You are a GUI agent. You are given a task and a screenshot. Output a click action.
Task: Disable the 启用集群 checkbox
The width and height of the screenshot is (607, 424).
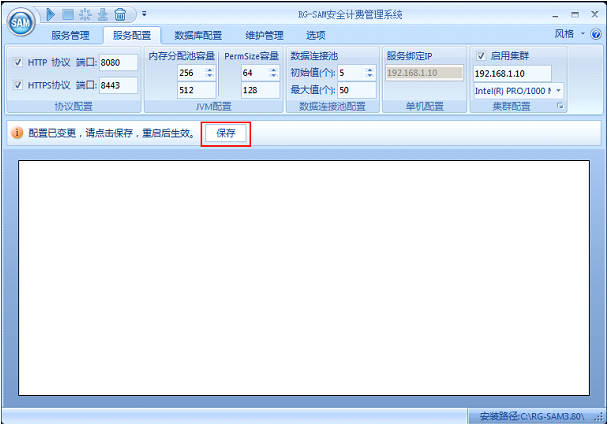point(481,56)
